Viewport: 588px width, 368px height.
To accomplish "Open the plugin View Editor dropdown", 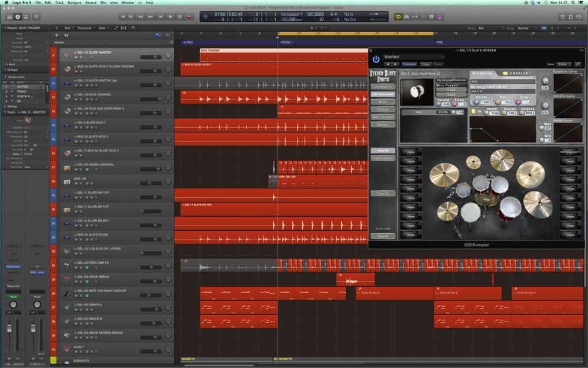I will (x=564, y=64).
